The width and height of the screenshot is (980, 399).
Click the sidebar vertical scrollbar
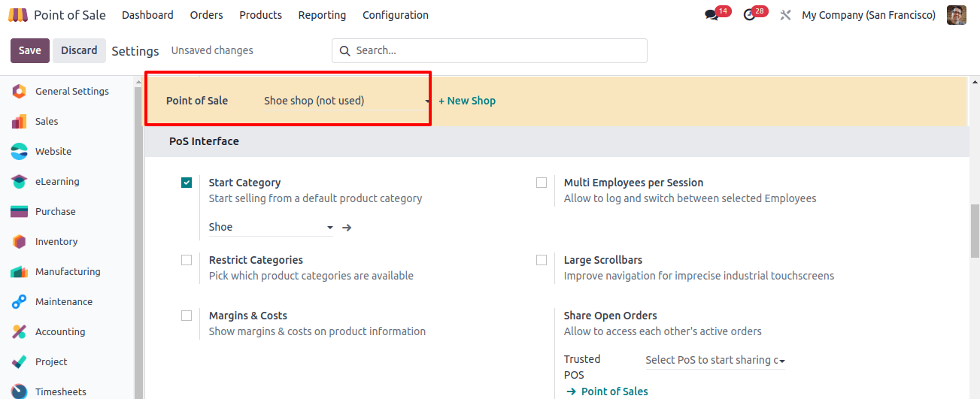tap(138, 240)
